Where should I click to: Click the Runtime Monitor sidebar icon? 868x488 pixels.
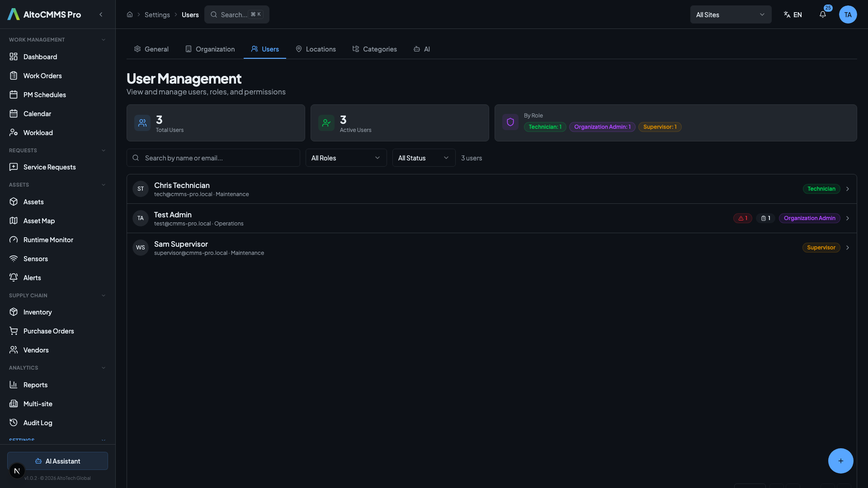[14, 239]
